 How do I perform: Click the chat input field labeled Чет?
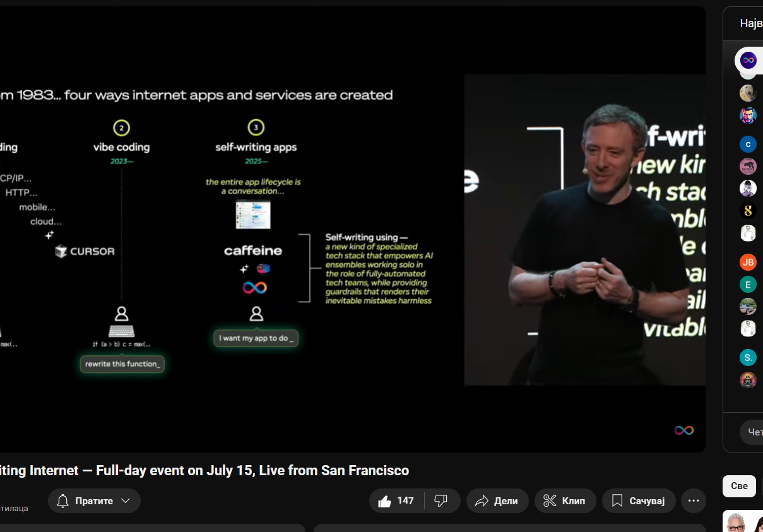751,432
